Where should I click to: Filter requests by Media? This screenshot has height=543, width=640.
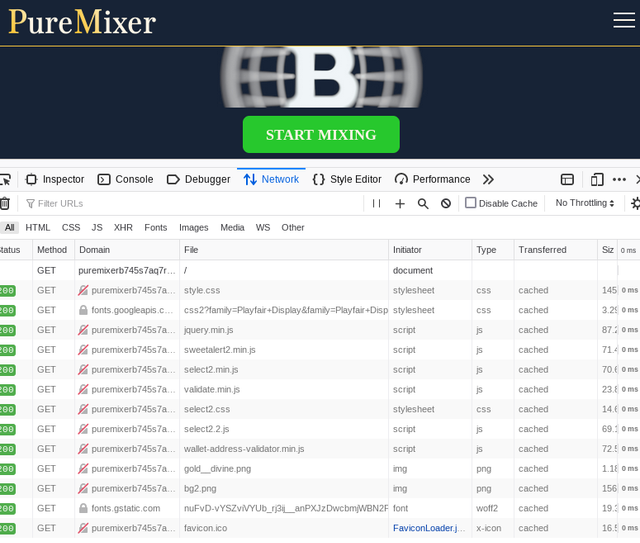tap(232, 227)
